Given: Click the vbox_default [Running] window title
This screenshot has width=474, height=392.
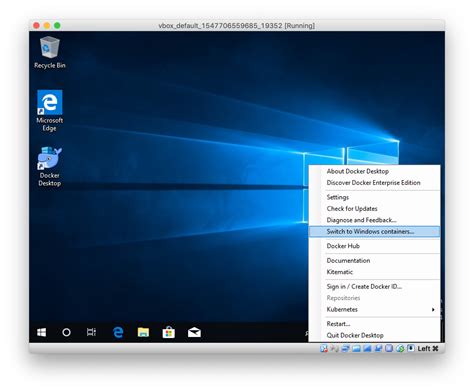Looking at the screenshot, I should (x=237, y=26).
